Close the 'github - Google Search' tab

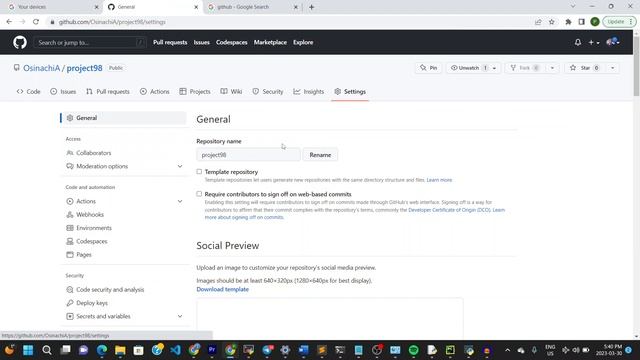pyautogui.click(x=296, y=7)
